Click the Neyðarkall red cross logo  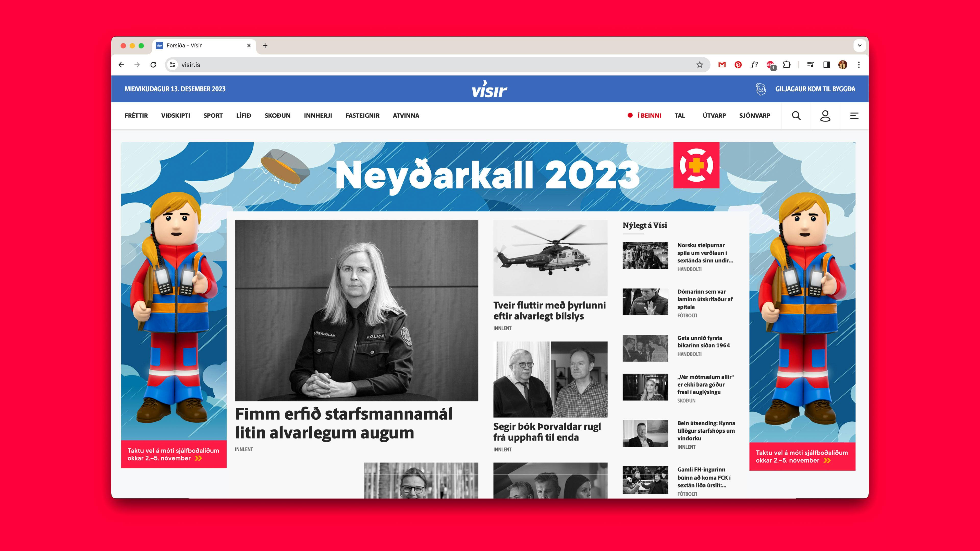pyautogui.click(x=696, y=165)
